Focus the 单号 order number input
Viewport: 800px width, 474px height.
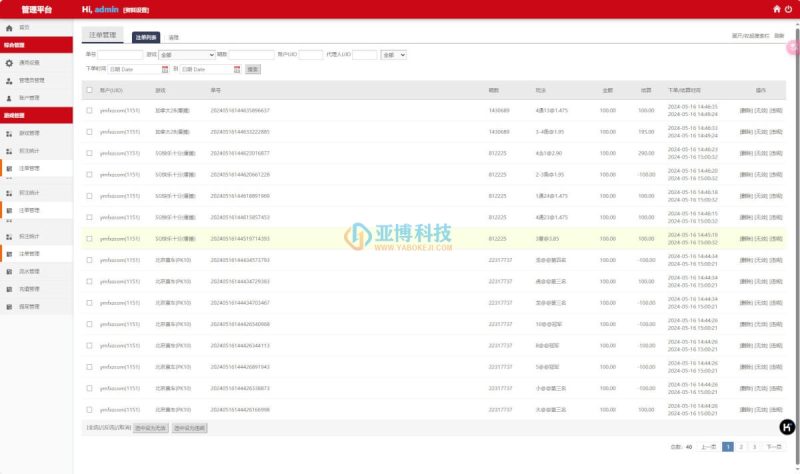120,55
